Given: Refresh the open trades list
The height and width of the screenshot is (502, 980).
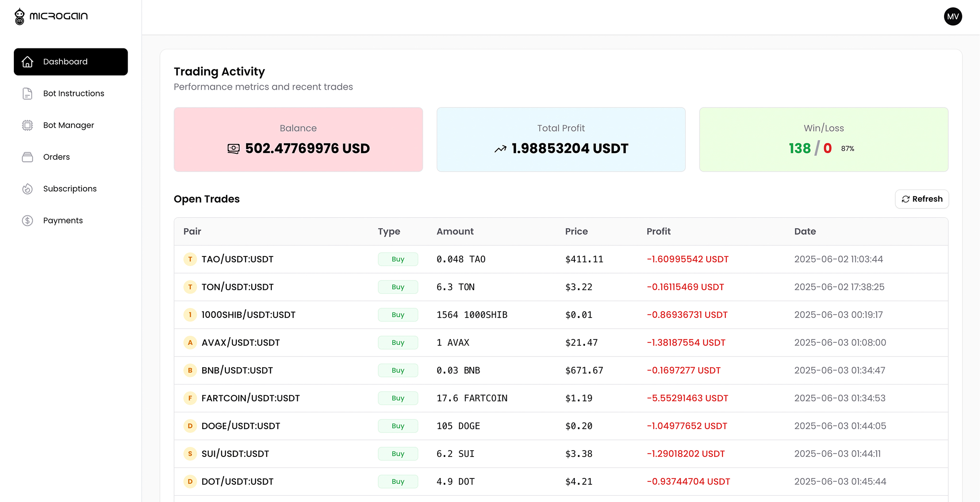Looking at the screenshot, I should point(922,199).
